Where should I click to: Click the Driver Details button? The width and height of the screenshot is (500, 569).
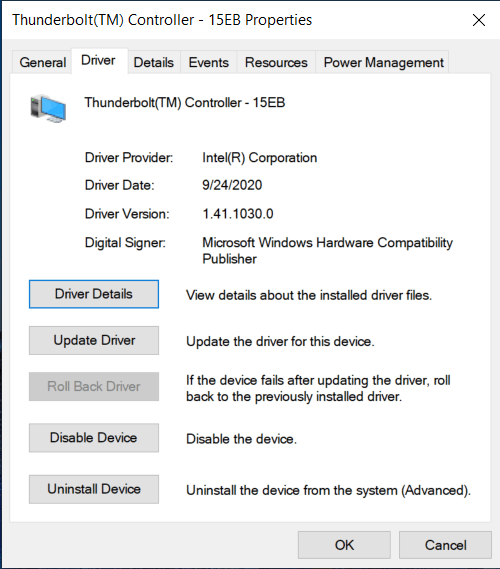(x=94, y=294)
